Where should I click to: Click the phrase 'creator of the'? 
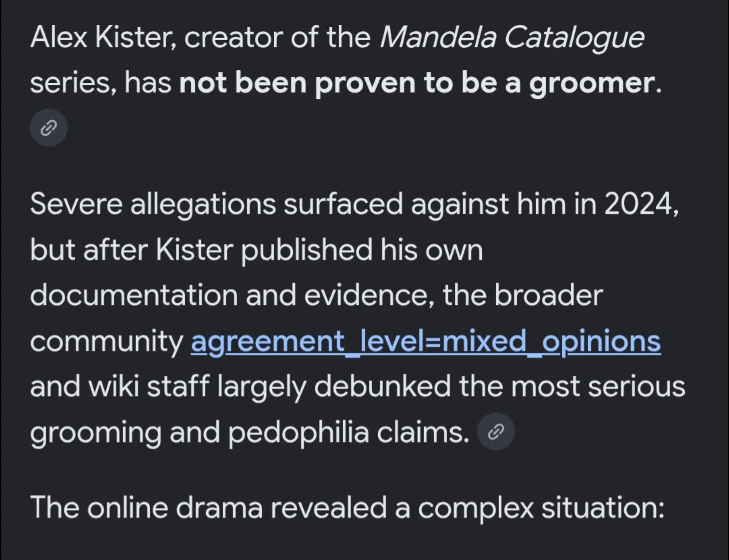(277, 38)
